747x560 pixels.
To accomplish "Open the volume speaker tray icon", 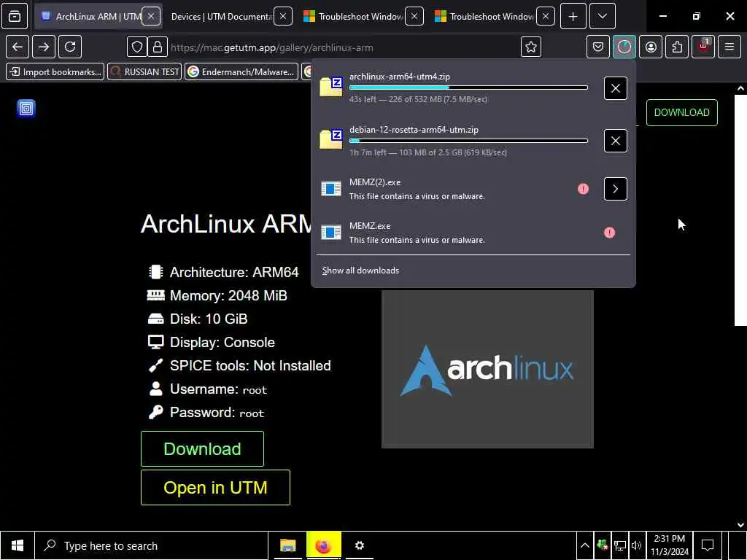I will (636, 545).
